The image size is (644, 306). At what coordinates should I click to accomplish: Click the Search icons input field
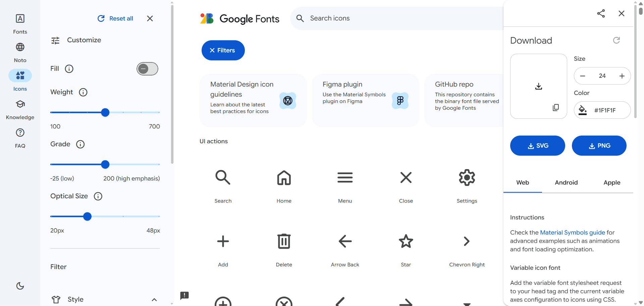pos(397,18)
